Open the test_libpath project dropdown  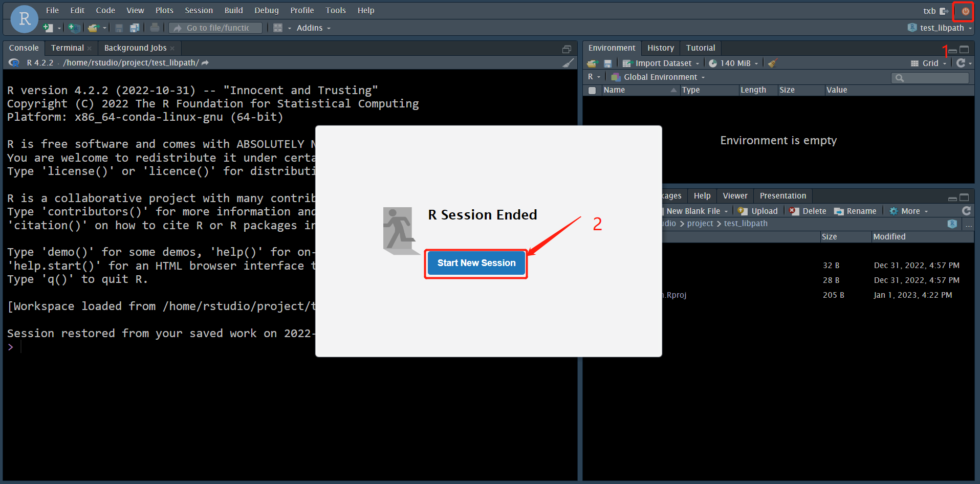[x=941, y=28]
